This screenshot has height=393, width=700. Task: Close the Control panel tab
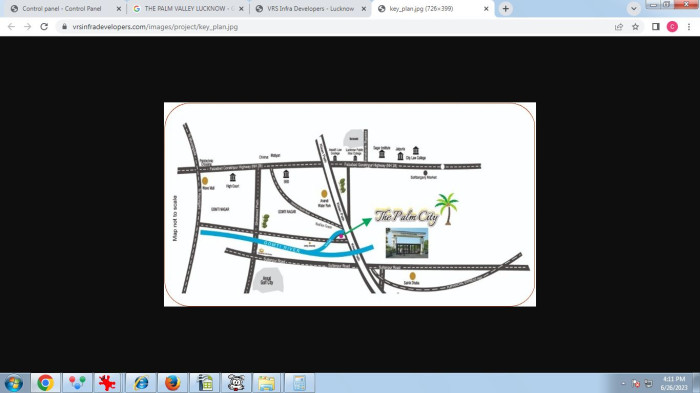pos(119,8)
